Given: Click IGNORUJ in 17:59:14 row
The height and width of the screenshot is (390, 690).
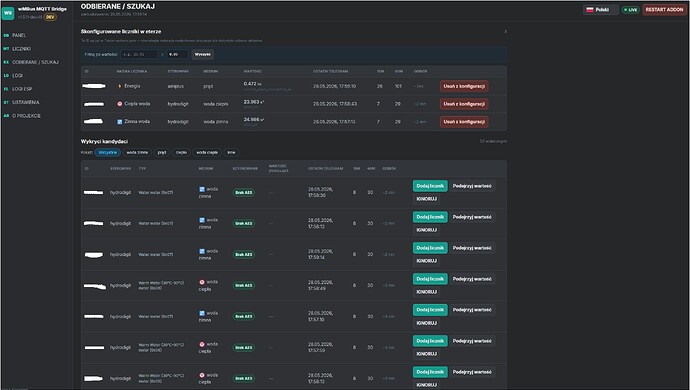Looking at the screenshot, I should (426, 261).
